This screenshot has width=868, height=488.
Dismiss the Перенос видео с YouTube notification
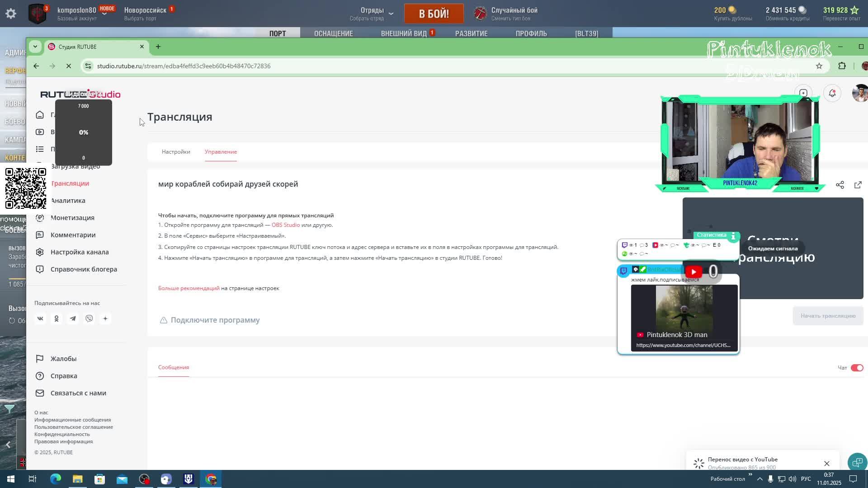pos(826,464)
